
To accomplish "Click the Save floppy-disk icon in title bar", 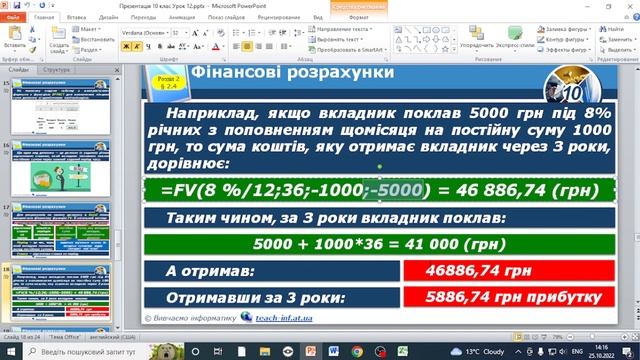I will coord(17,5).
